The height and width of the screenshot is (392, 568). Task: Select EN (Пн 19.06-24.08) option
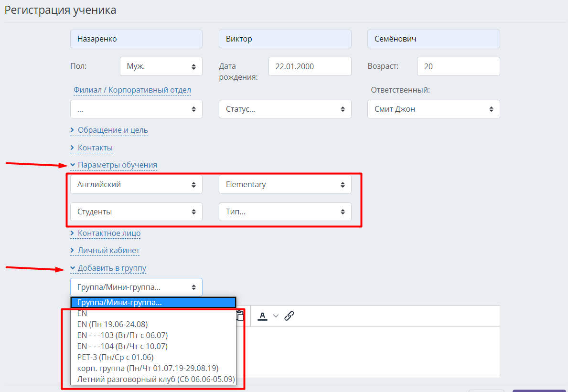153,324
